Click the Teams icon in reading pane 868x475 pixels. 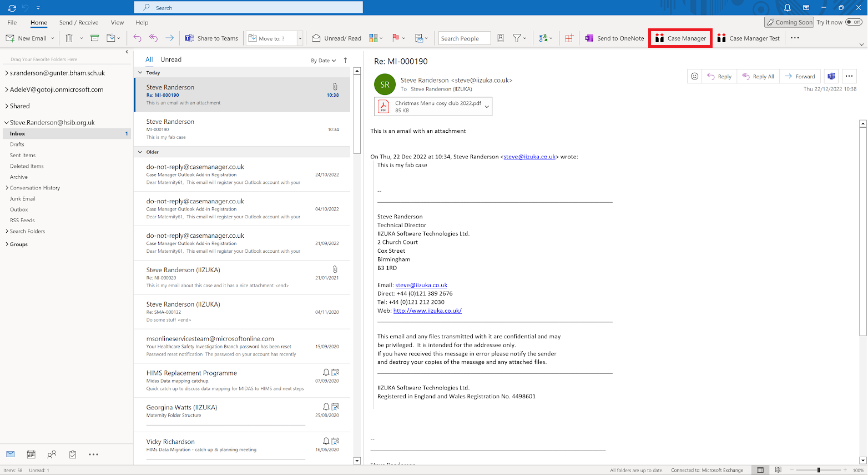point(831,76)
